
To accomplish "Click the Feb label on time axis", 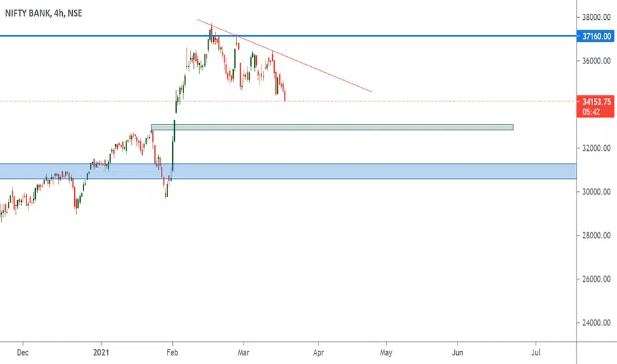I will [172, 353].
